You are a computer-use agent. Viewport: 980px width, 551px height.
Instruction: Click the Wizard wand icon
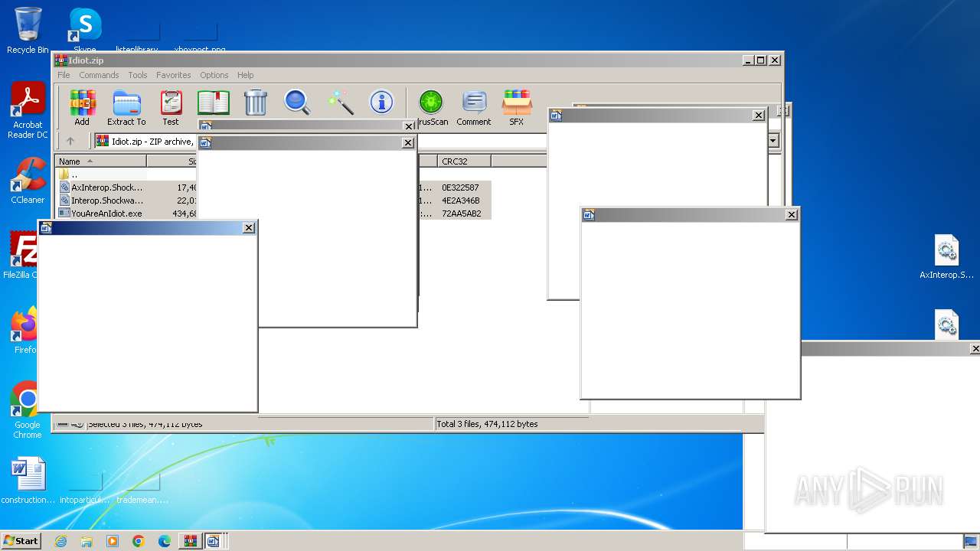pyautogui.click(x=340, y=103)
